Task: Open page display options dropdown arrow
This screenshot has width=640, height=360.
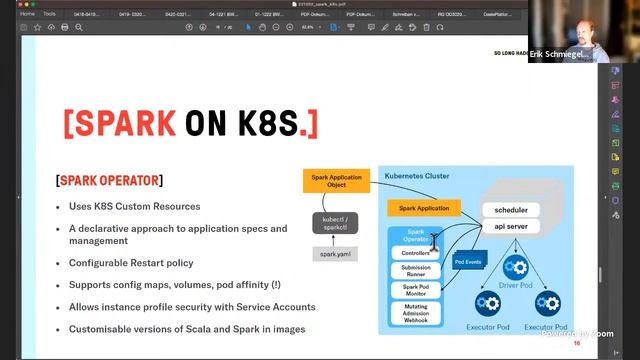Action: [x=340, y=27]
